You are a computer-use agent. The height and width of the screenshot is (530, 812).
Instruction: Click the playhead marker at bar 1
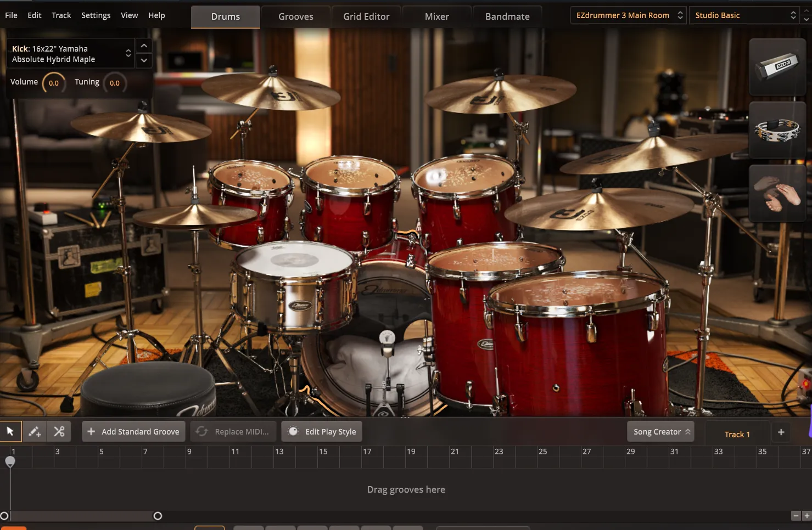click(x=10, y=462)
